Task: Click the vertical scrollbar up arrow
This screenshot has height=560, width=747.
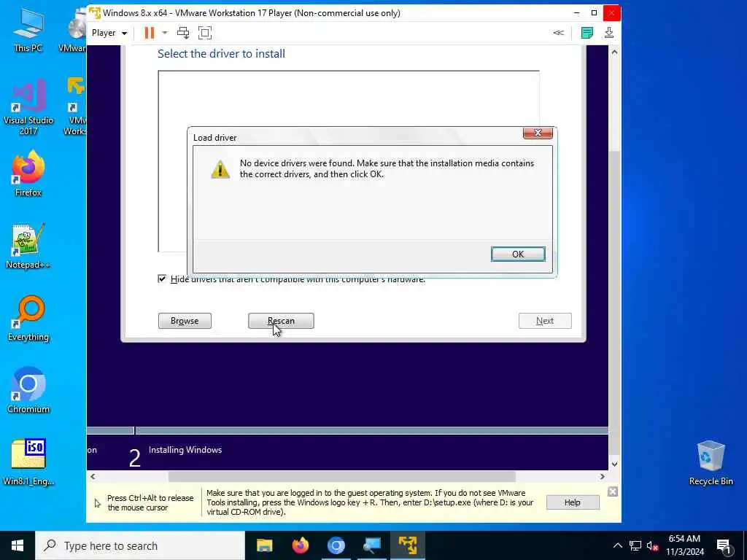Action: tap(614, 52)
